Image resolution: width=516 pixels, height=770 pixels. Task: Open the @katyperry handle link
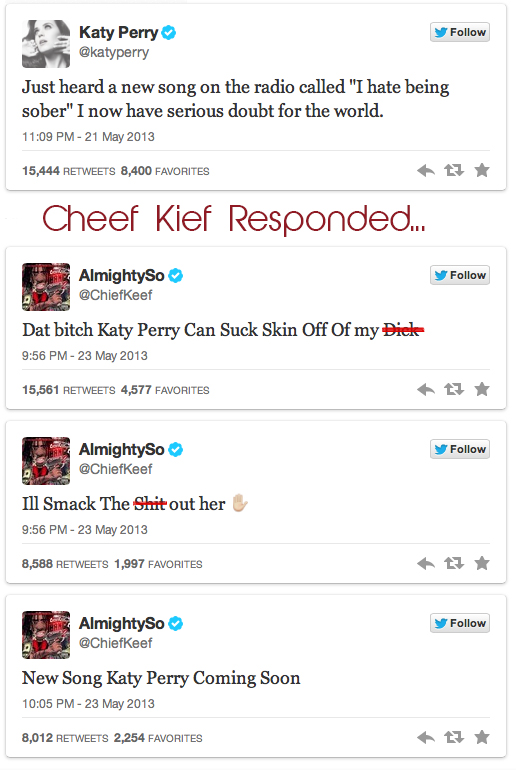pos(114,52)
